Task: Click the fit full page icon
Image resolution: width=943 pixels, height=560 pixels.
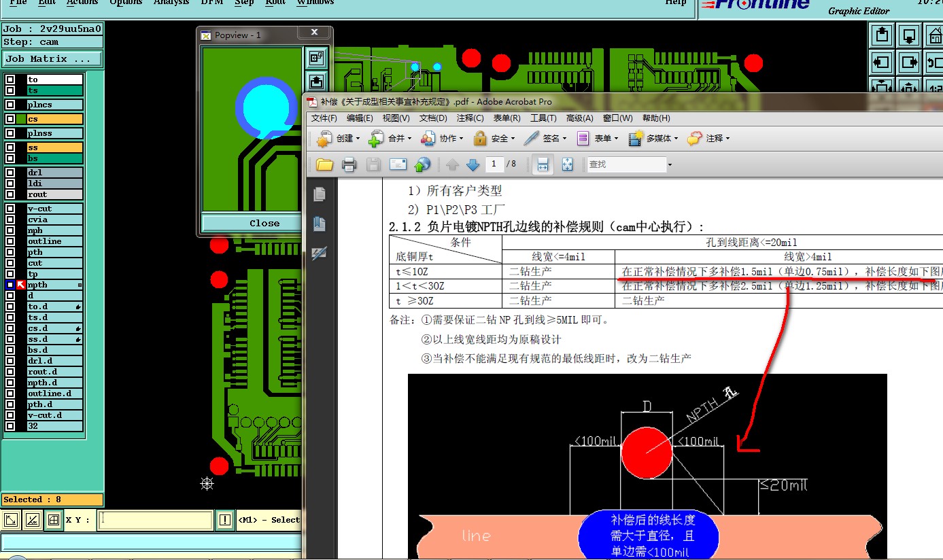Action: 568,164
